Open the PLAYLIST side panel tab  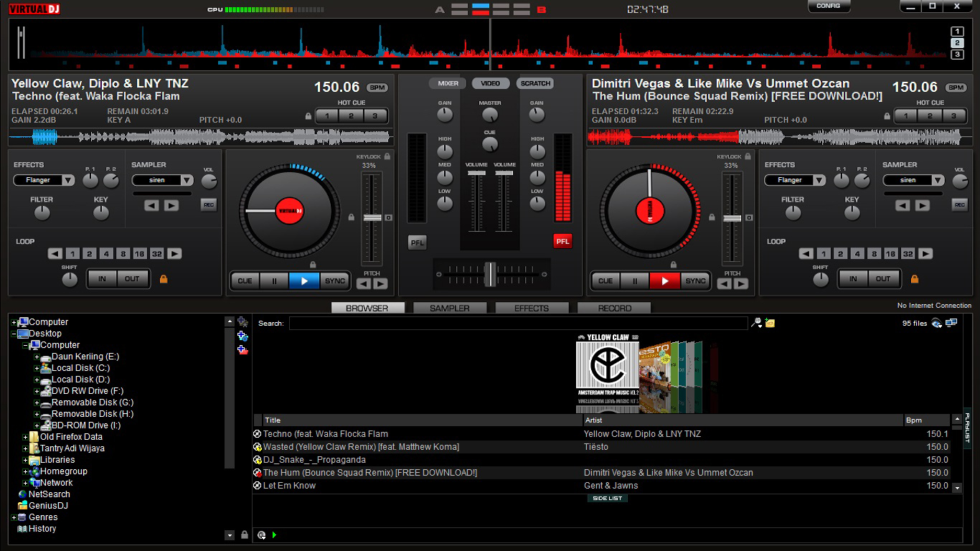(967, 428)
